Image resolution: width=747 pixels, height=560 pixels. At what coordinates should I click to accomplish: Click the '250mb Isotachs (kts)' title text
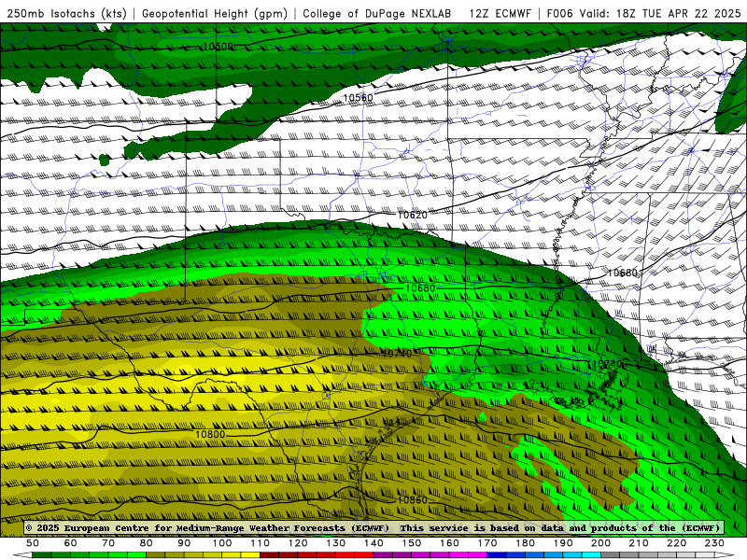(x=67, y=14)
